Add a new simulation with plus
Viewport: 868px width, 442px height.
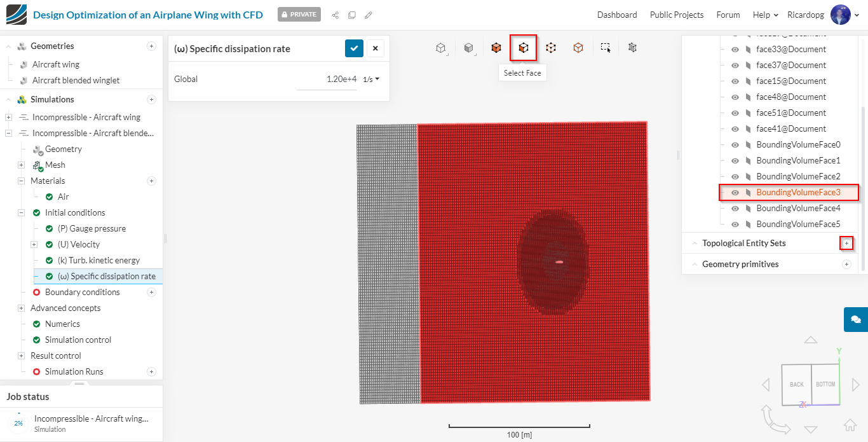point(151,99)
